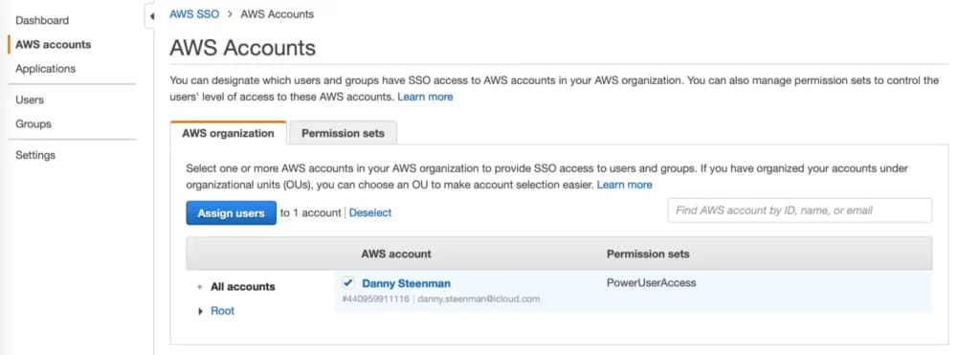
Task: Expand the Root tree node arrow
Action: (x=201, y=311)
